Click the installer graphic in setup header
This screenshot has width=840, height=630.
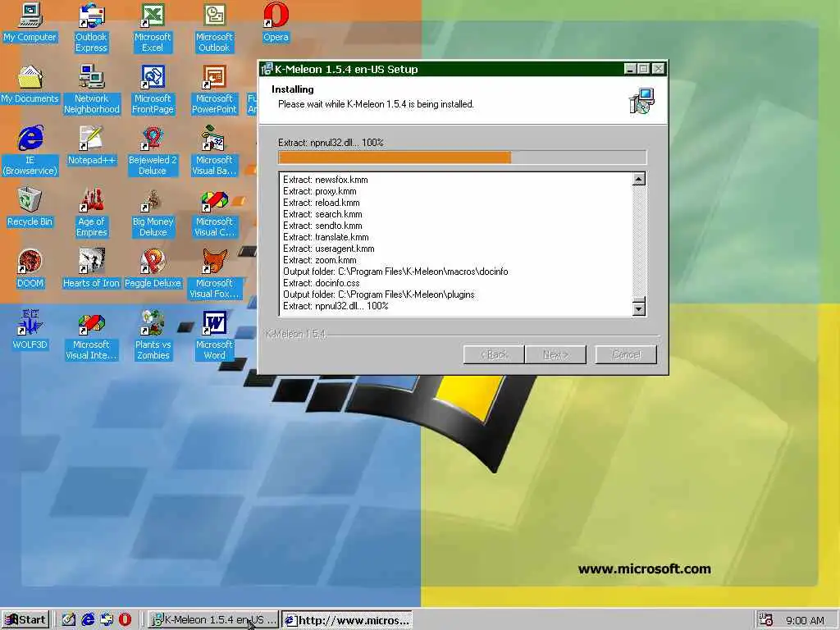[641, 101]
